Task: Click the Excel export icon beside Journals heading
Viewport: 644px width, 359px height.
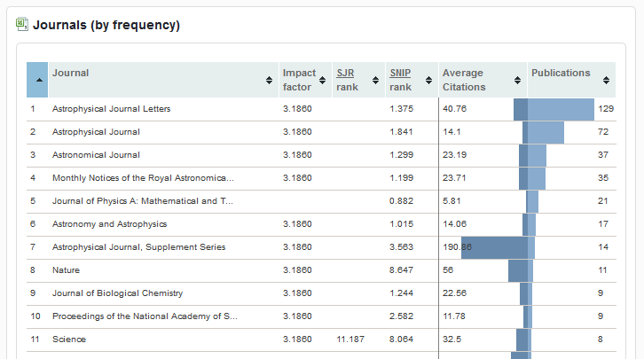Action: tap(22, 25)
